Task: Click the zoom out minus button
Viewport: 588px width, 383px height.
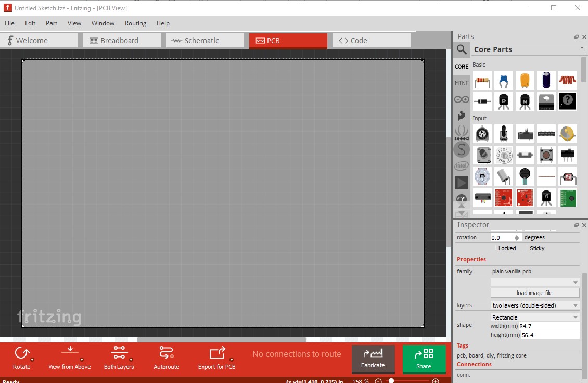Action: pos(378,381)
